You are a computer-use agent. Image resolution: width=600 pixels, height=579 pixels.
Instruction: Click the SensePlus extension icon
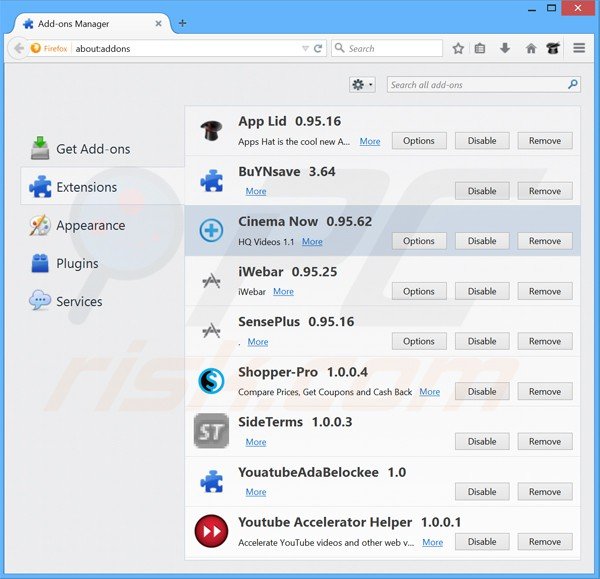211,331
